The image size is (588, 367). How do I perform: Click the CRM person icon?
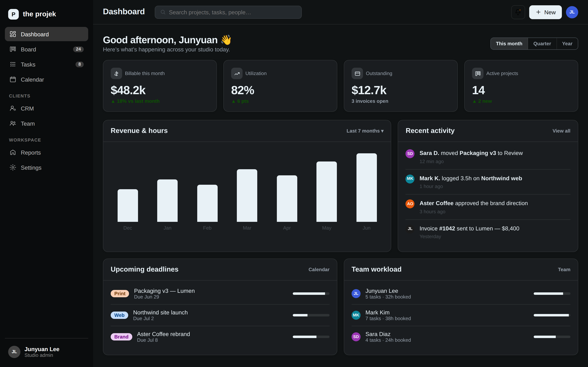[x=13, y=108]
